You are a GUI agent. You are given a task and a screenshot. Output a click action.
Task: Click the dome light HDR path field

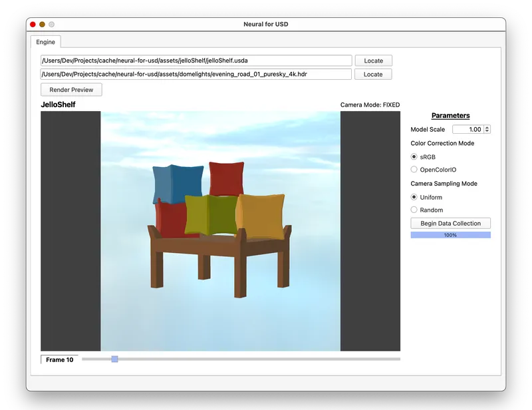pyautogui.click(x=196, y=74)
